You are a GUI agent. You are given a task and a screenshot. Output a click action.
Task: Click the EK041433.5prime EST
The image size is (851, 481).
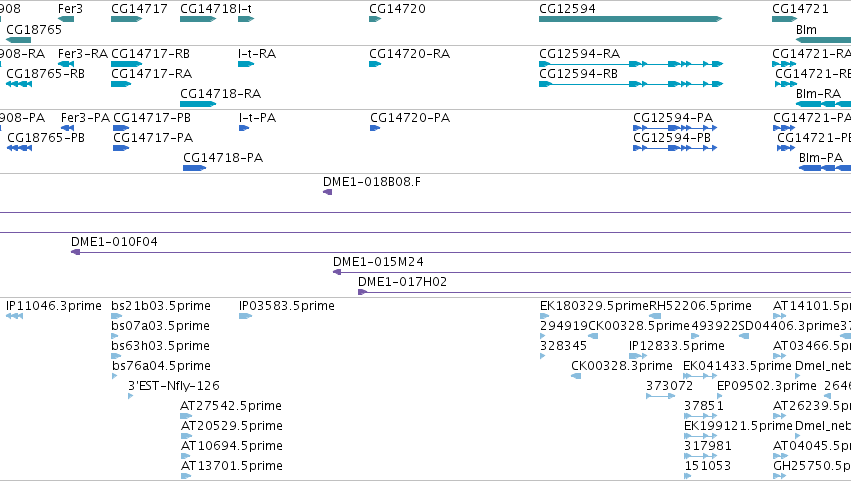tap(700, 377)
